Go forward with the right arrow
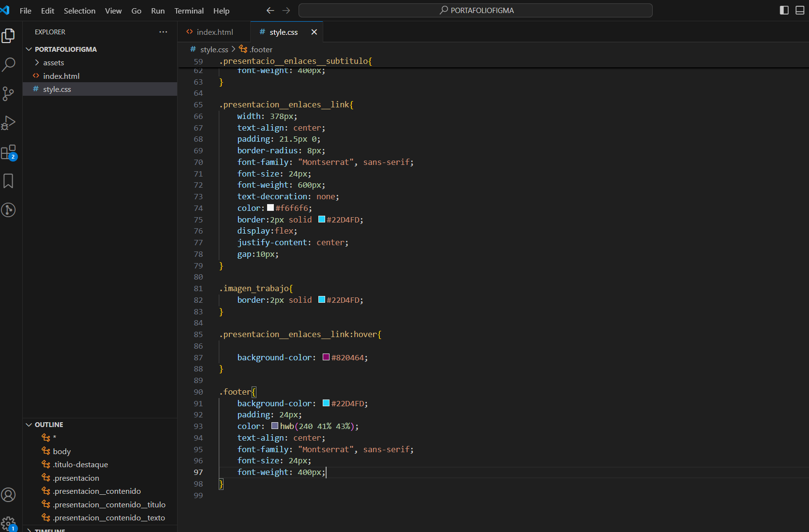The image size is (809, 532). (286, 10)
